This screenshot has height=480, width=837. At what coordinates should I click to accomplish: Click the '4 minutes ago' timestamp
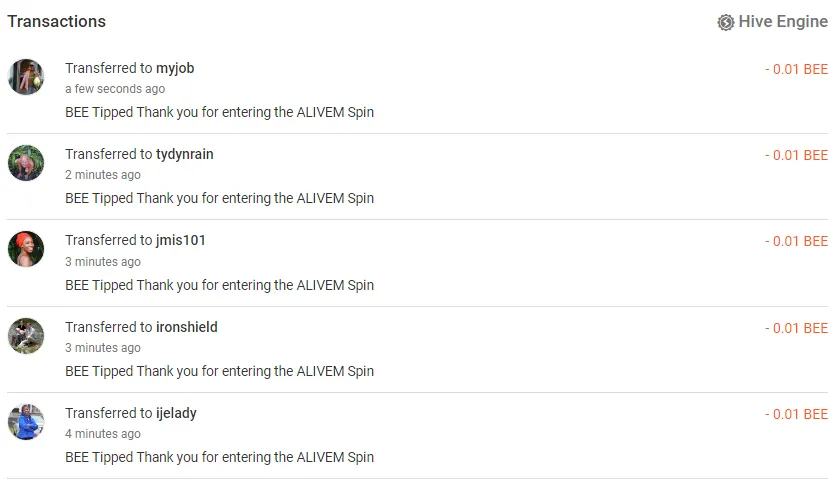click(103, 434)
